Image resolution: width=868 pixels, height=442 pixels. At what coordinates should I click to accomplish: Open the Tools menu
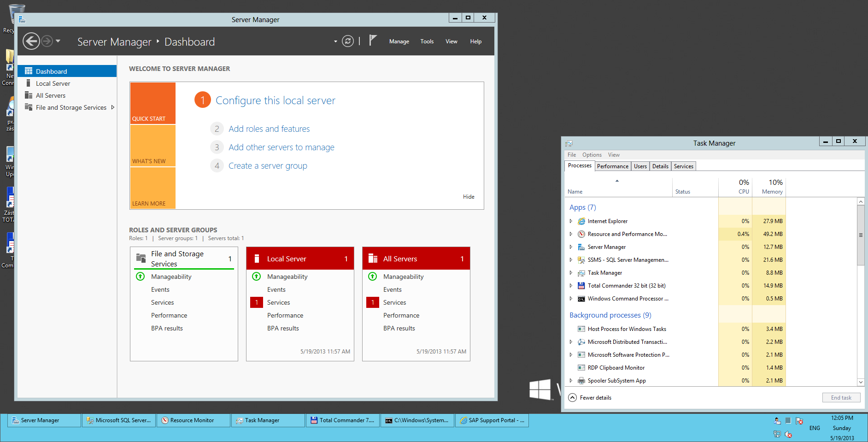[x=427, y=41]
